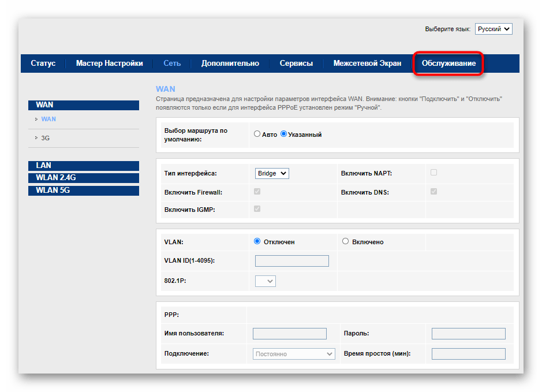Toggle the Включить DNS checkbox
Screen dimensions: 542x392
(x=433, y=191)
